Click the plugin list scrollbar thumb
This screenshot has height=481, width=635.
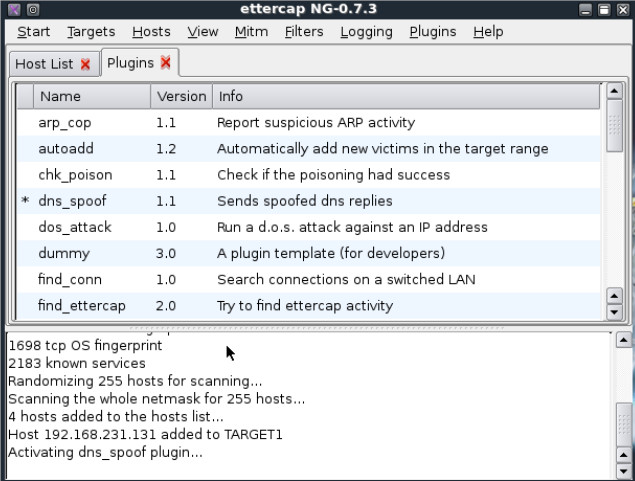tap(614, 126)
